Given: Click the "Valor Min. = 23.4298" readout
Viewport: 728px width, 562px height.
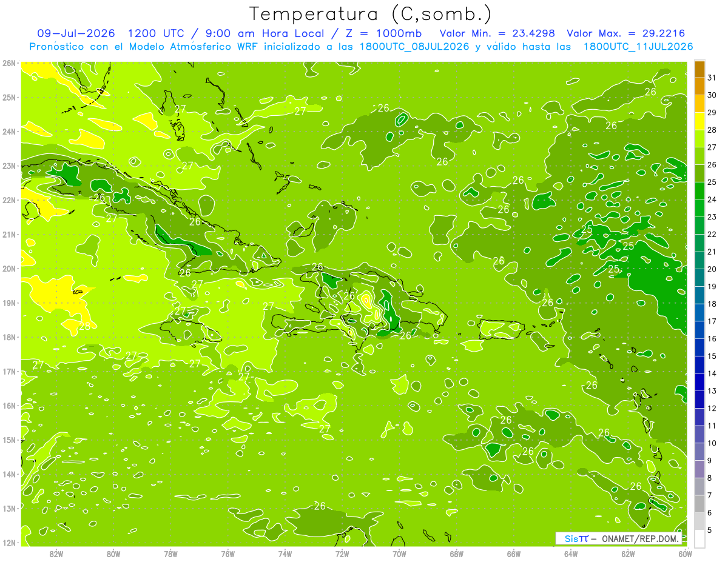Looking at the screenshot, I should coord(498,33).
